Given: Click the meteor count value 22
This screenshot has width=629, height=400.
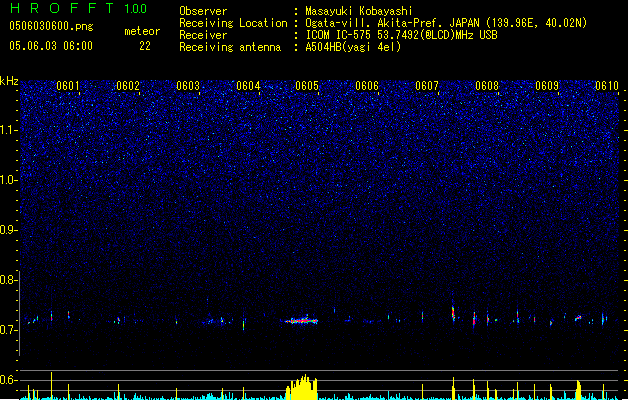Looking at the screenshot, I should [145, 46].
